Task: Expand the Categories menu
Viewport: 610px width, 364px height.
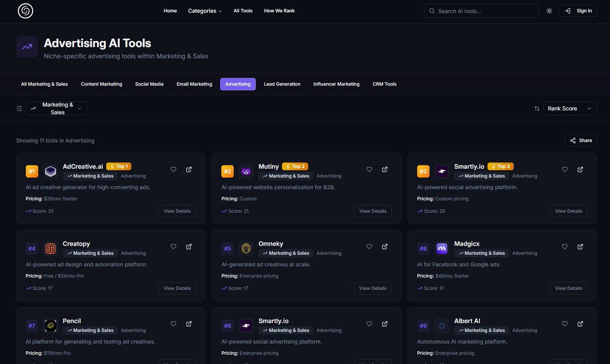Action: tap(205, 11)
